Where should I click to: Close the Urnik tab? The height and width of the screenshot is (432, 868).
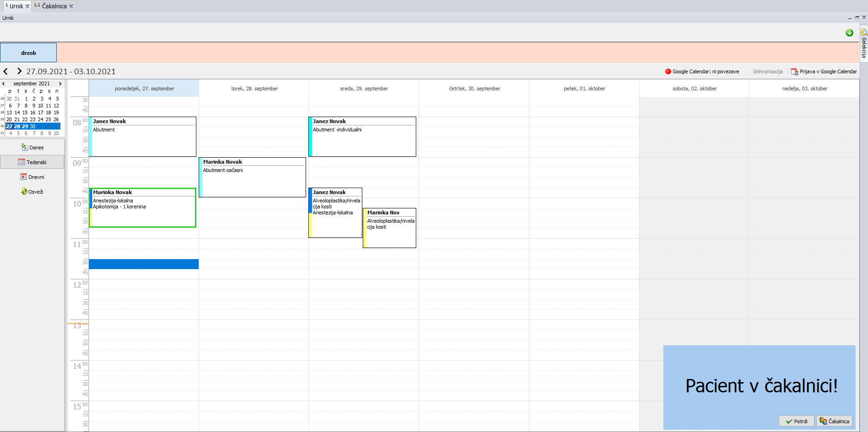click(27, 6)
